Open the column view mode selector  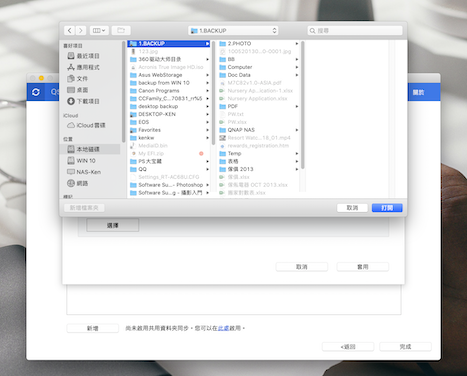pyautogui.click(x=99, y=31)
